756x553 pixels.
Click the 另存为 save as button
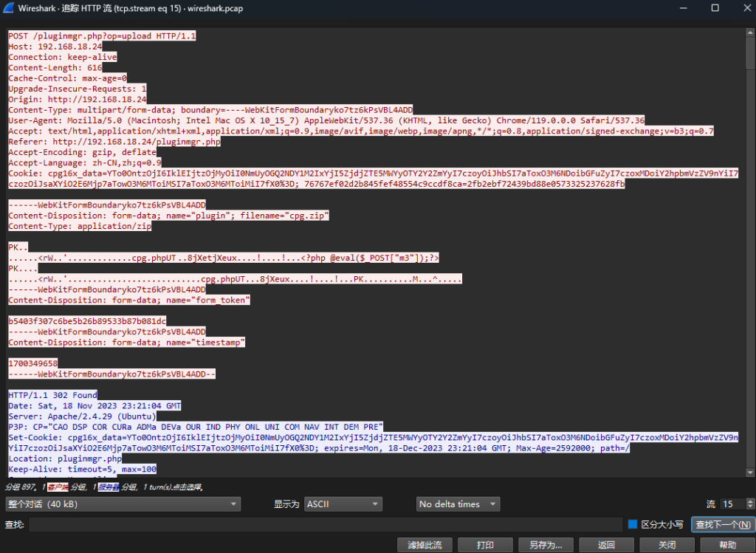pyautogui.click(x=546, y=545)
